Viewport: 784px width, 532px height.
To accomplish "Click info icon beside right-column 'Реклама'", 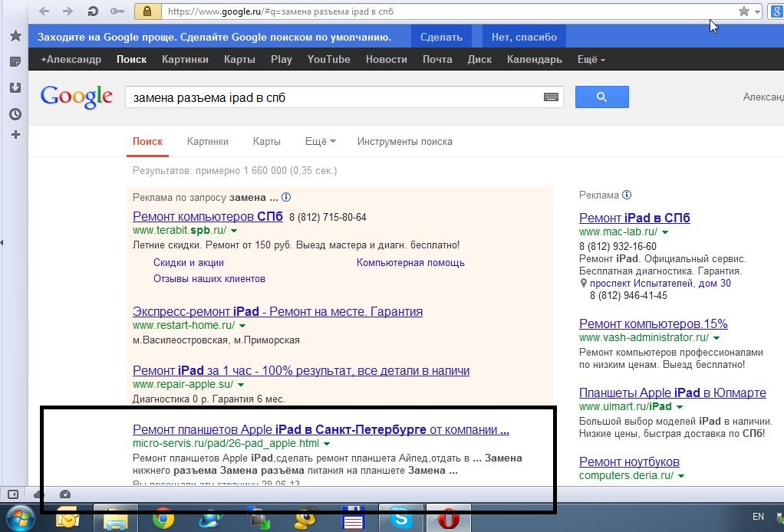I will (627, 195).
